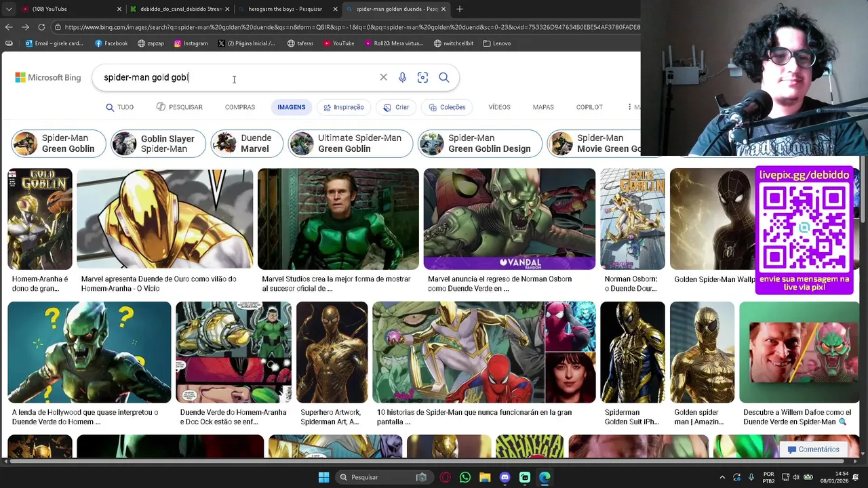The width and height of the screenshot is (868, 488).
Task: Open the taferas bookmark
Action: 300,43
